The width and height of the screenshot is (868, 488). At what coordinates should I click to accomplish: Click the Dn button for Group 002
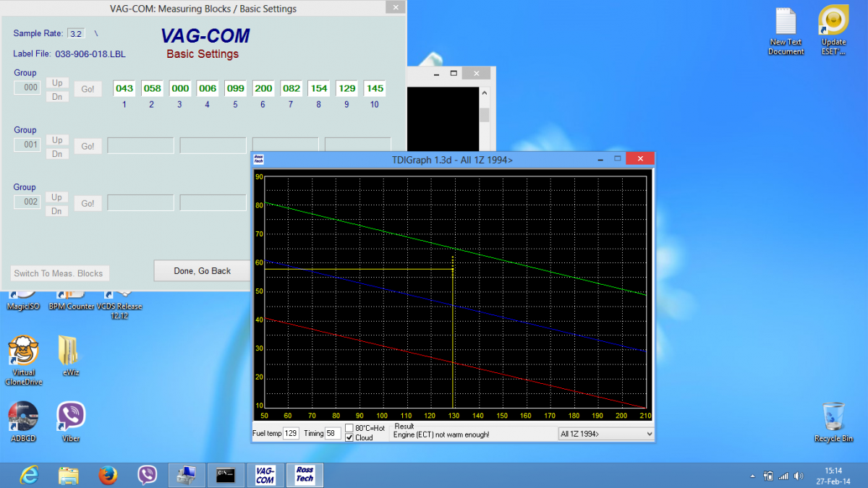pyautogui.click(x=57, y=211)
